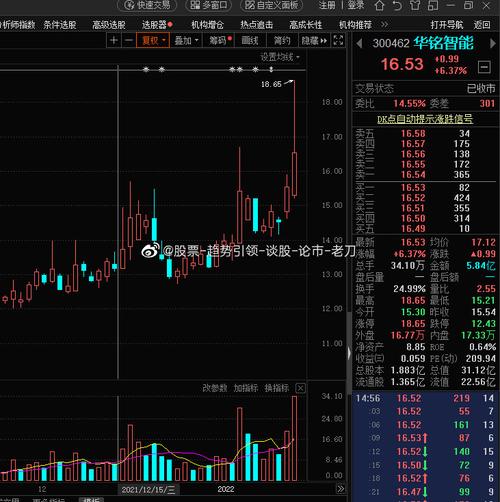Open the 机构推荐 menu

(355, 25)
